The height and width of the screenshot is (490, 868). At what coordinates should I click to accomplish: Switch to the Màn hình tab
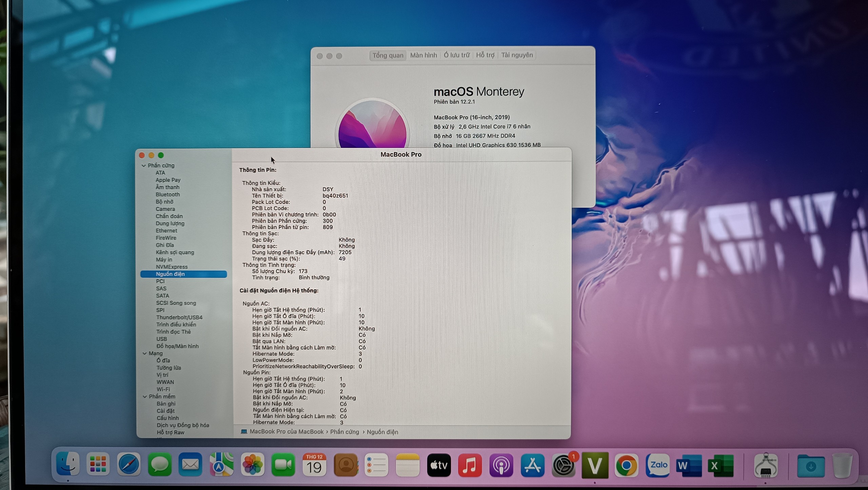(423, 55)
